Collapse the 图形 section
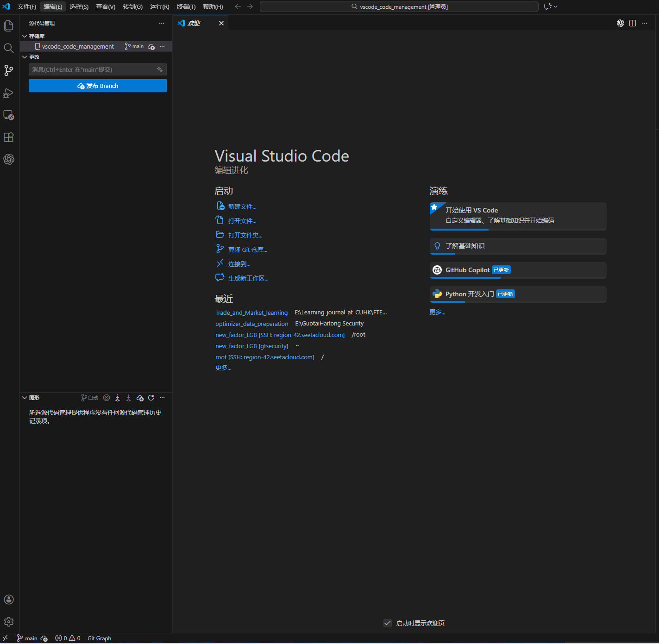659x644 pixels. (x=25, y=398)
